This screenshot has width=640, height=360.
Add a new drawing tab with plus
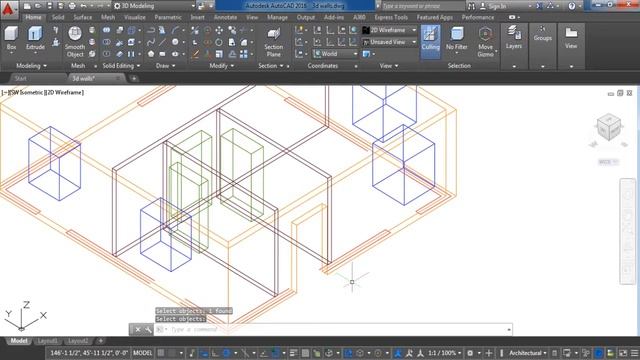coord(134,78)
